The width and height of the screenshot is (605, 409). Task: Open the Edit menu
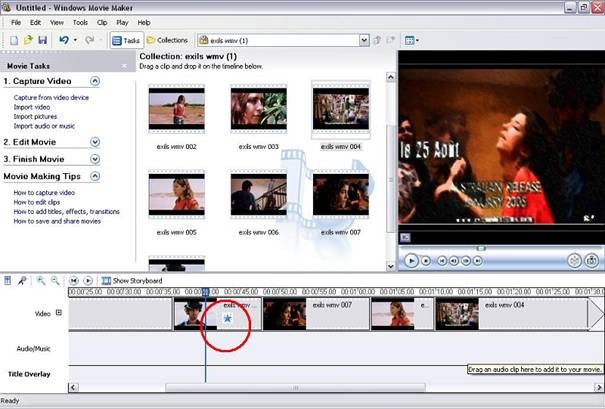point(35,22)
